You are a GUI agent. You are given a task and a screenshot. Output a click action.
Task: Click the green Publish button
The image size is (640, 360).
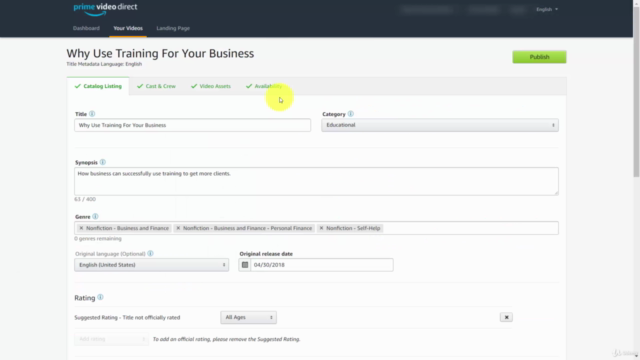[539, 57]
